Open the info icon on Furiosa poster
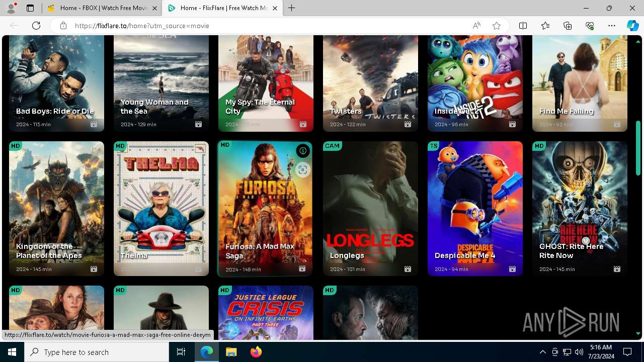 click(x=302, y=151)
